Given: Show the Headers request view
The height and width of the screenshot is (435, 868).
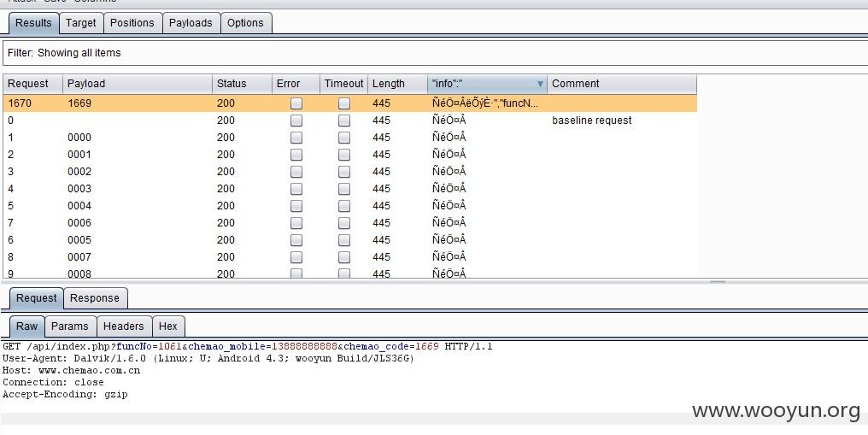Looking at the screenshot, I should coord(123,326).
